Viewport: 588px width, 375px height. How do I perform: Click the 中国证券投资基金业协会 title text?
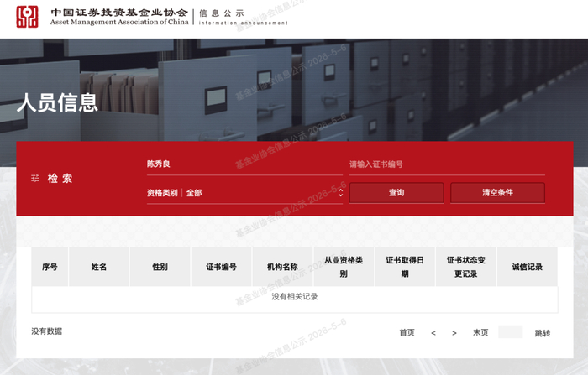(x=119, y=13)
